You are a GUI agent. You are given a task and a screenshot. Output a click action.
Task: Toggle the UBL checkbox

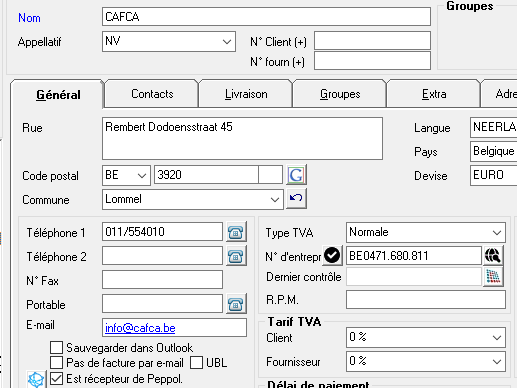(196, 362)
